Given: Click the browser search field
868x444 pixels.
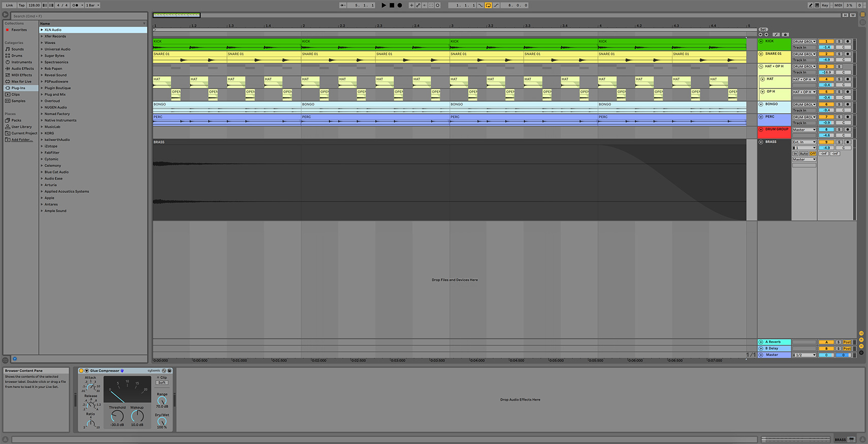Looking at the screenshot, I should pyautogui.click(x=79, y=16).
